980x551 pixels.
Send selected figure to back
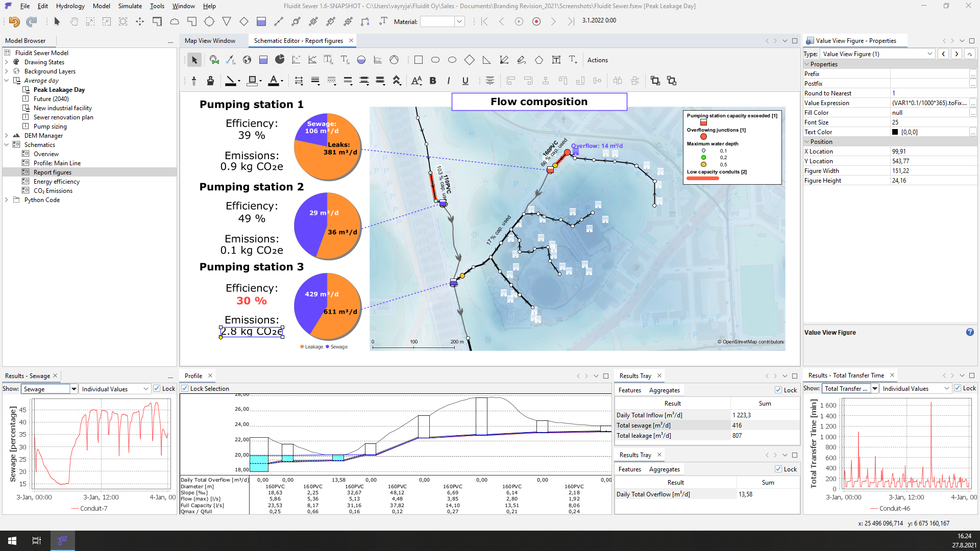pos(672,81)
